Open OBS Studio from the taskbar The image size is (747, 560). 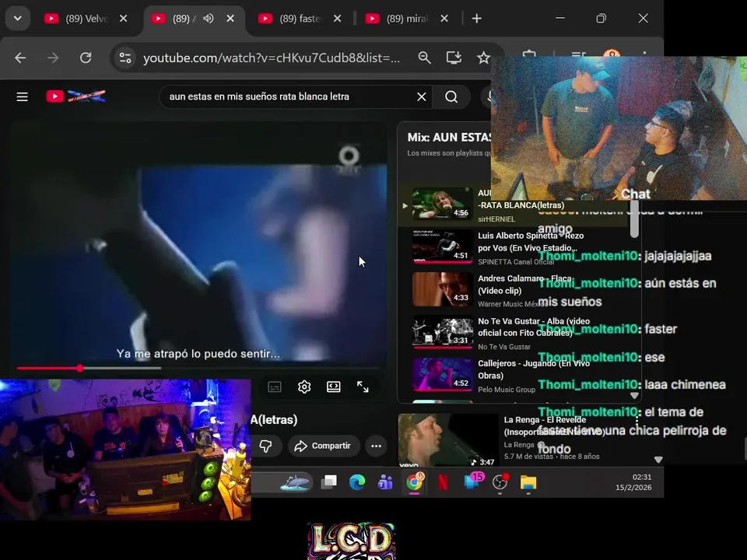[500, 483]
